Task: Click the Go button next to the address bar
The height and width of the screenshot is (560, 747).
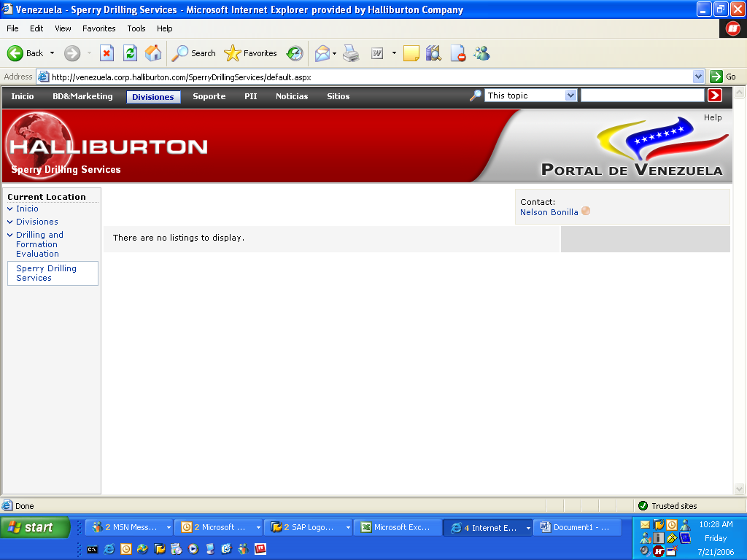Action: click(723, 77)
